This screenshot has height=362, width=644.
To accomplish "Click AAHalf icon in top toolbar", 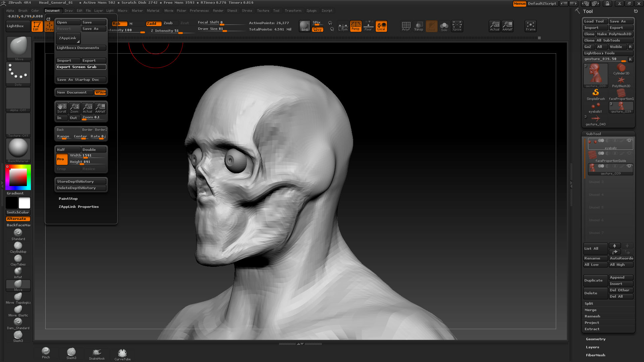I will pyautogui.click(x=507, y=26).
